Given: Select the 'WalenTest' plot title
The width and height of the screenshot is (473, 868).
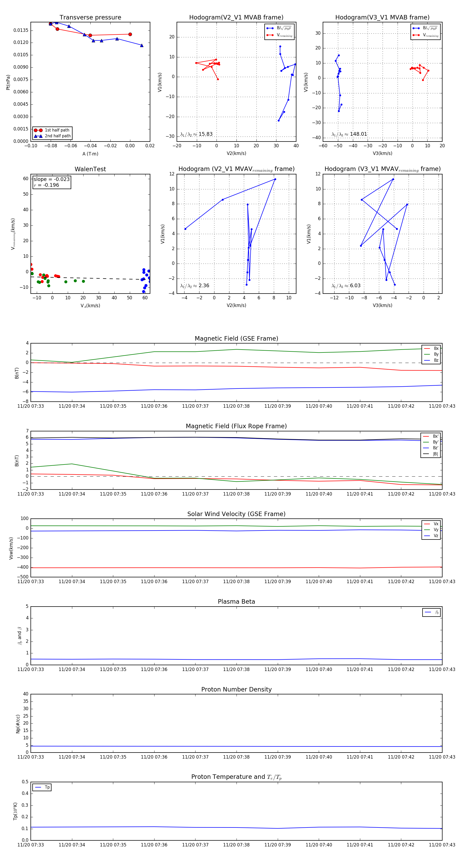Looking at the screenshot, I should (x=90, y=169).
